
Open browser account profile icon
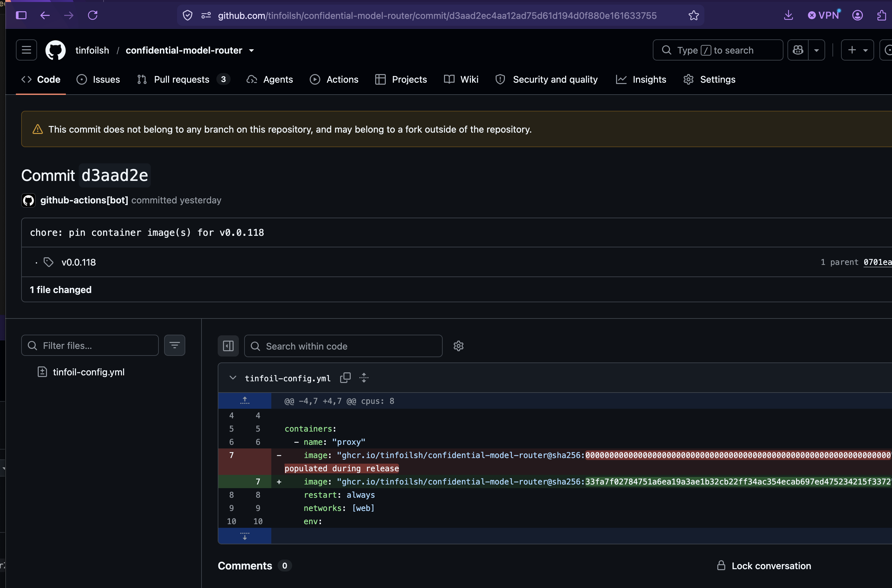857,15
